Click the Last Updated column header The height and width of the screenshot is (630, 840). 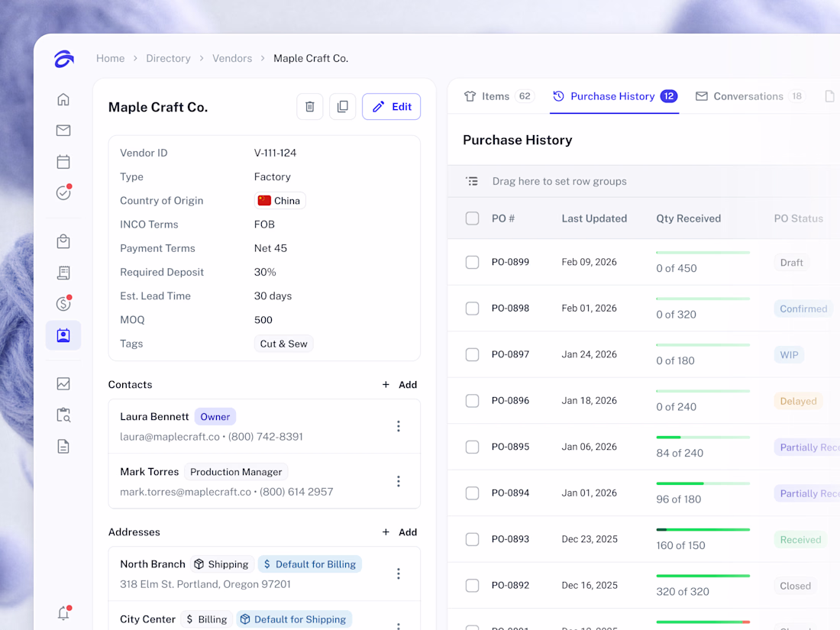tap(594, 218)
